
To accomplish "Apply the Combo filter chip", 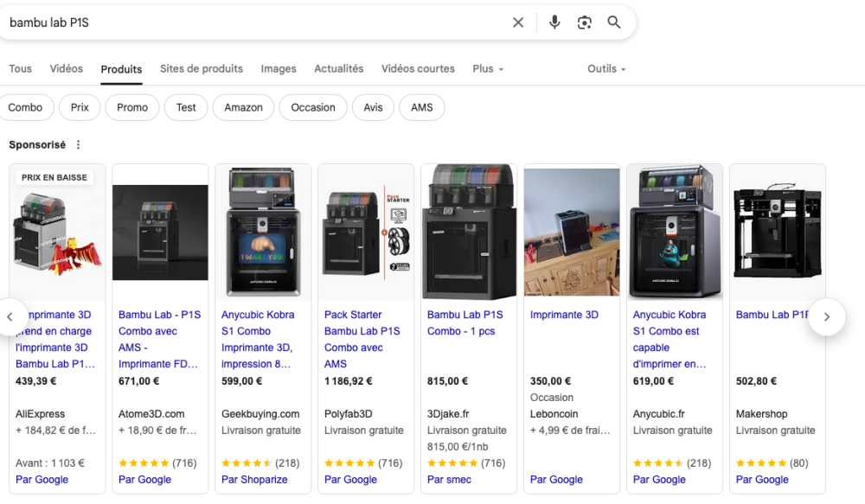I will pos(25,107).
